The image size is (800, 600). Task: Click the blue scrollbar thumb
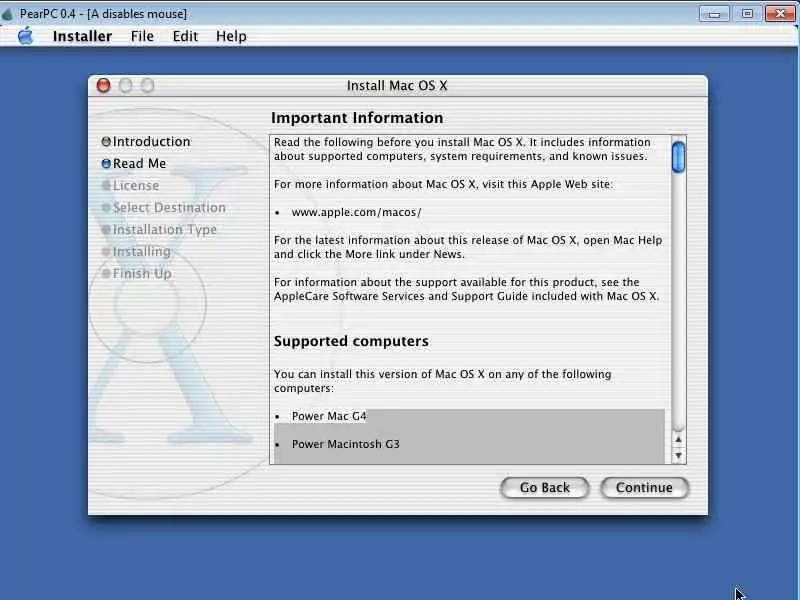pos(678,157)
